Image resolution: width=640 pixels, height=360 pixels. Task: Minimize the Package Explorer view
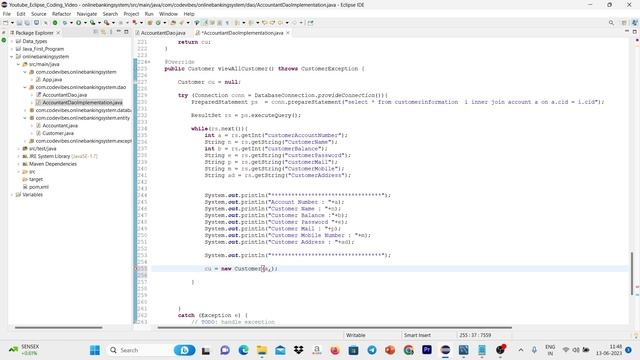tap(118, 32)
